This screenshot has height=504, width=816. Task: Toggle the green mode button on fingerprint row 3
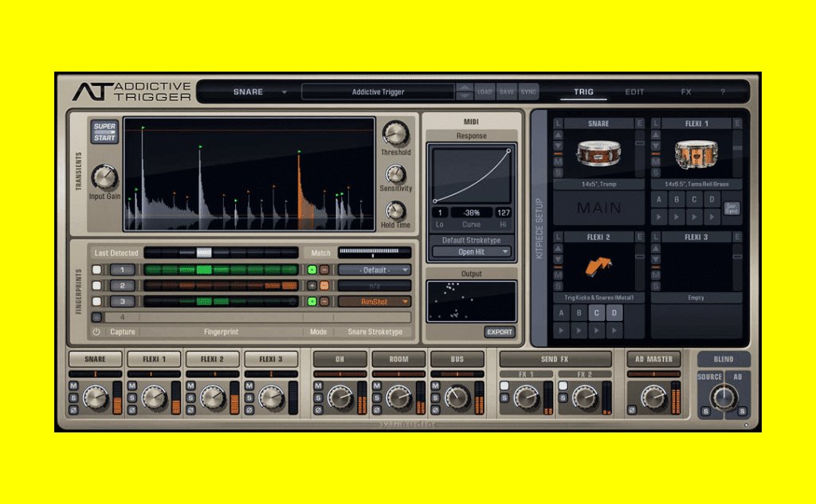click(312, 301)
